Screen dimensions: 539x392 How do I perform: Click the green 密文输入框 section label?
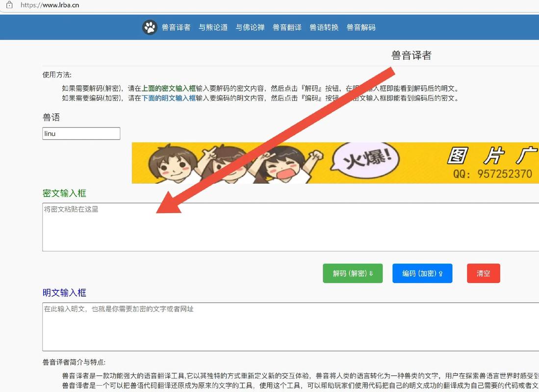pos(64,193)
